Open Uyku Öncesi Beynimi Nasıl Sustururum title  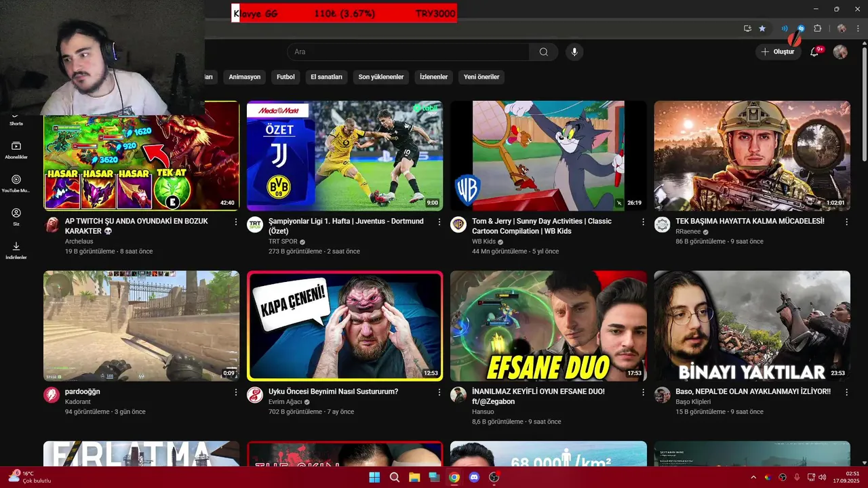pos(333,392)
